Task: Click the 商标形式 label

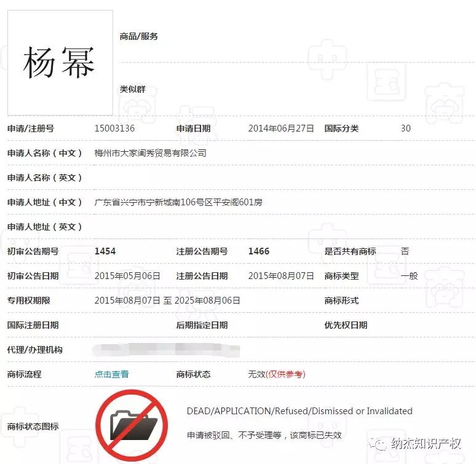Action: (x=341, y=301)
